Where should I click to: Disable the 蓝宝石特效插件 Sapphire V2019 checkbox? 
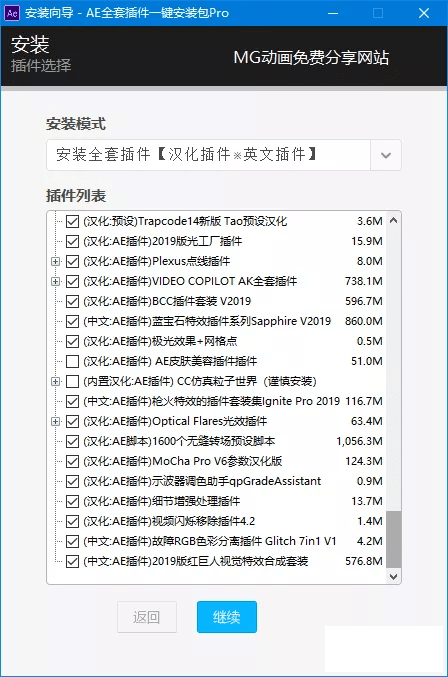72,321
